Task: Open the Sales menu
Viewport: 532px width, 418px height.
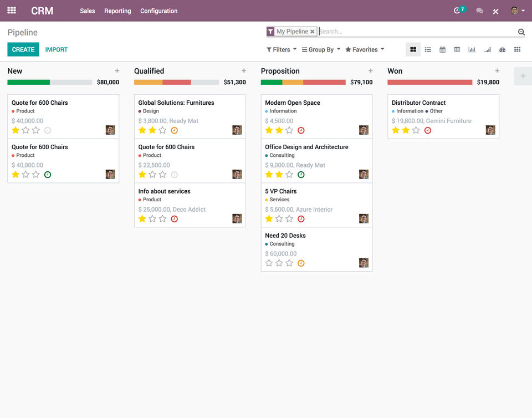Action: [x=87, y=11]
